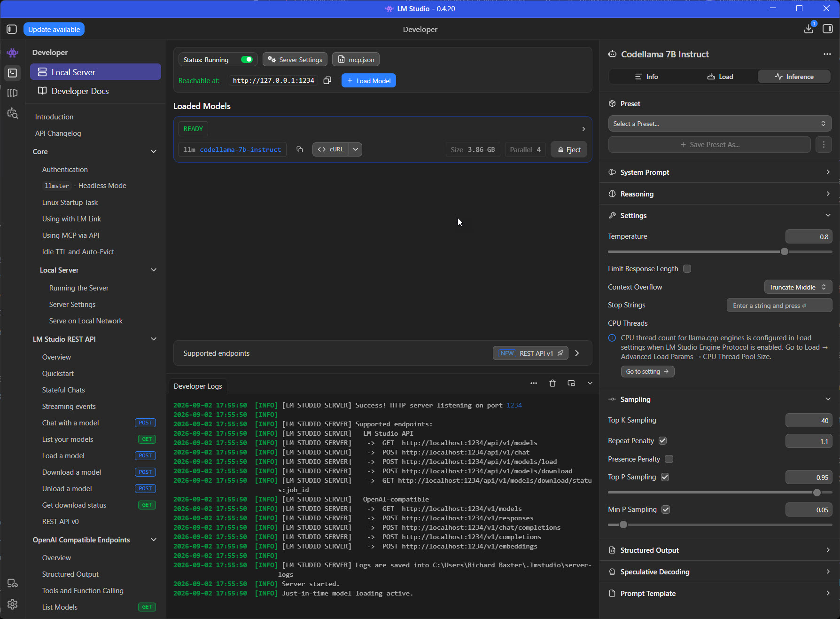
Task: Expand the Speculative Decoding section
Action: pyautogui.click(x=720, y=572)
